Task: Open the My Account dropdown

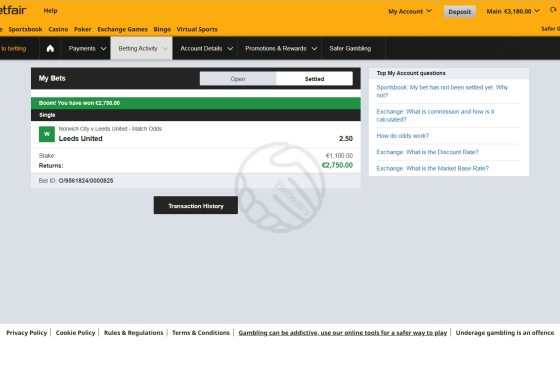Action: (410, 11)
